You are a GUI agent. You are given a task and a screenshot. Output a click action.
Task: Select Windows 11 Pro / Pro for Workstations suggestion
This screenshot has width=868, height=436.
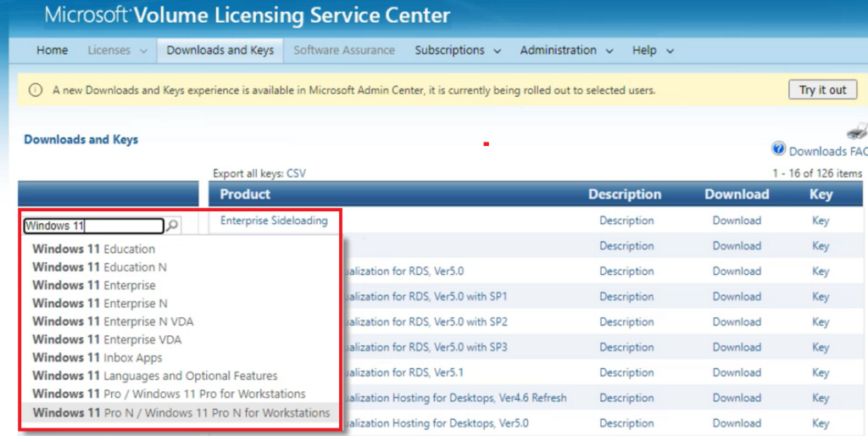(169, 394)
